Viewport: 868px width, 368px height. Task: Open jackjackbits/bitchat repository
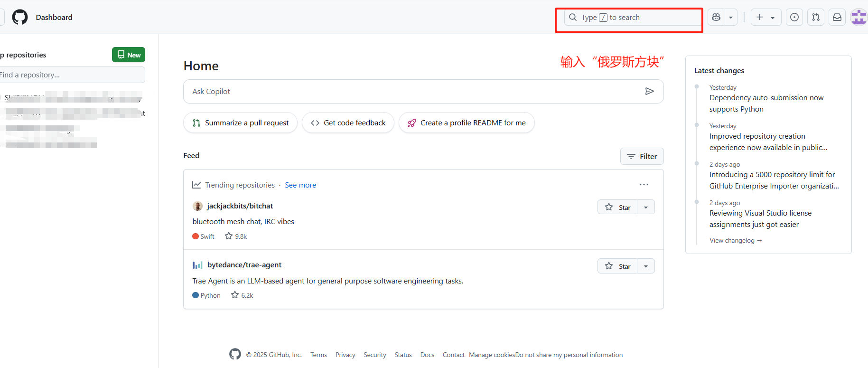pyautogui.click(x=240, y=206)
